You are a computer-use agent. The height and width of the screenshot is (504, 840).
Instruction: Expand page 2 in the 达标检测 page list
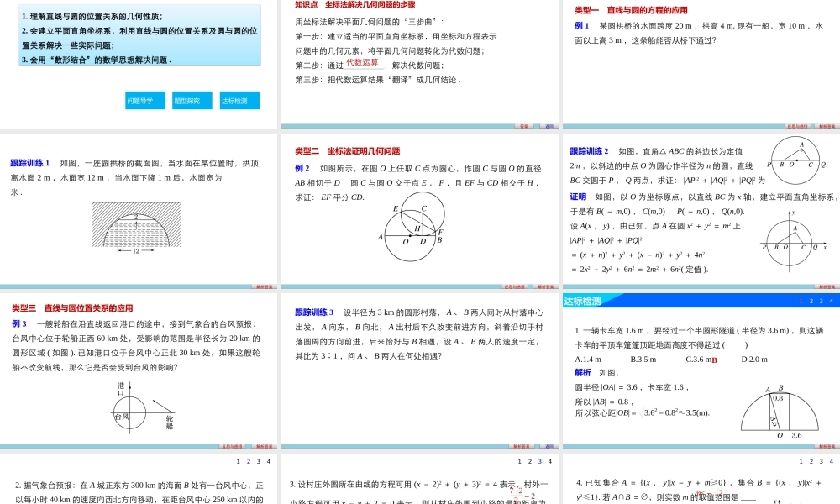point(811,301)
